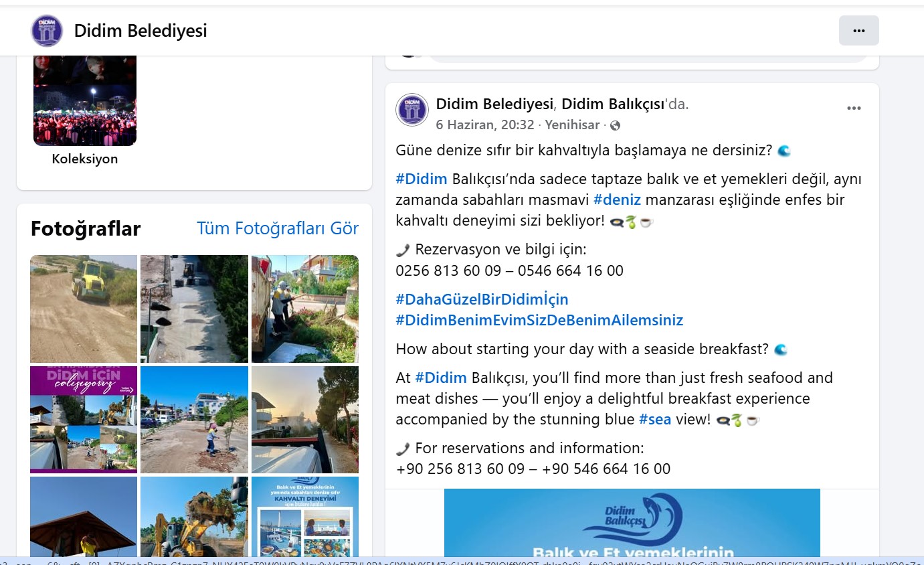Viewport: 924px width, 565px height.
Task: Open the three-dot page options button in header
Action: [x=859, y=31]
